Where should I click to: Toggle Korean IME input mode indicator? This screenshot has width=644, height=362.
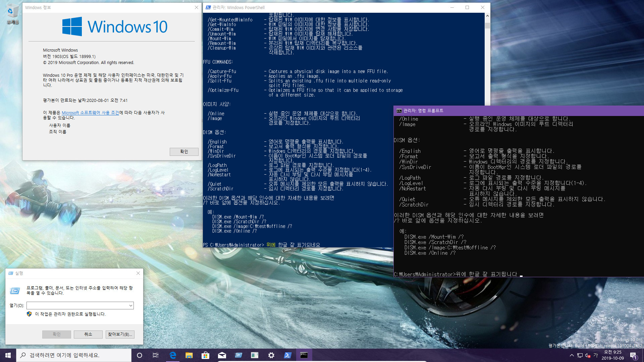point(596,355)
